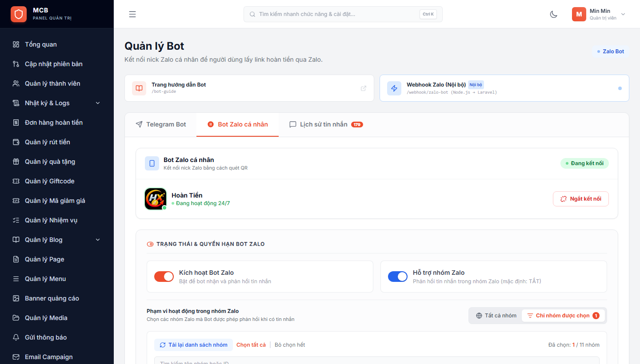Click the Tổng quan dashboard icon
This screenshot has height=364, width=640.
[16, 44]
